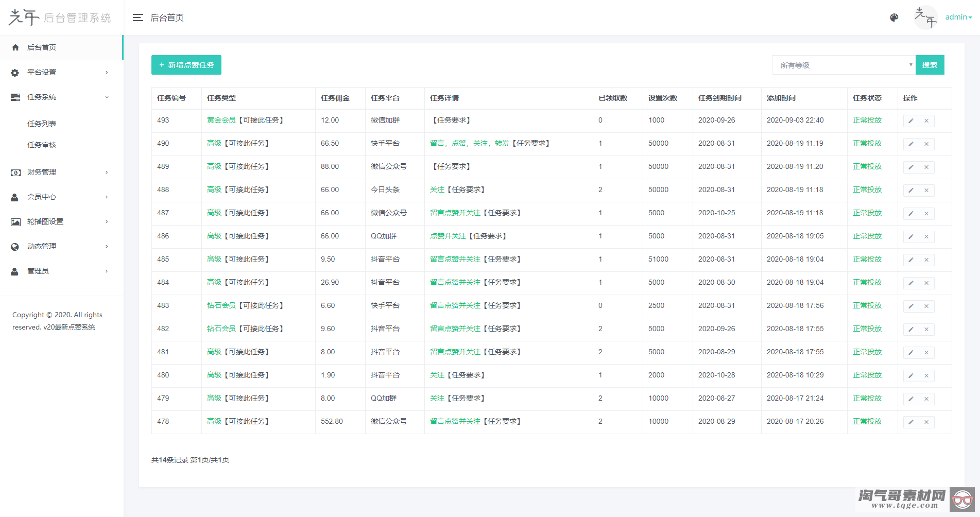Viewport: 980px width, 517px height.
Task: Select 会员中心 menu label
Action: 42,197
